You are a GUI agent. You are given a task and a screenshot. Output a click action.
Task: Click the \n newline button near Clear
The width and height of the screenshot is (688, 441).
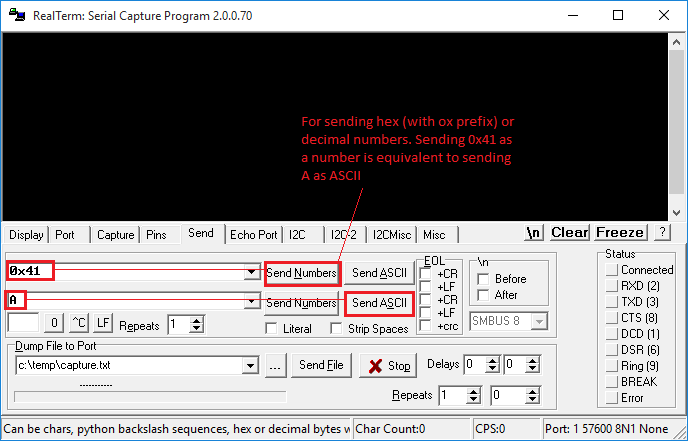click(535, 233)
